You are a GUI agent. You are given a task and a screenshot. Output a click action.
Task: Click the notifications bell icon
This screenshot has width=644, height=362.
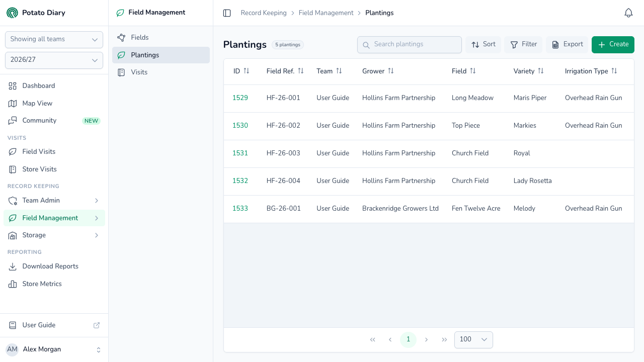(628, 13)
